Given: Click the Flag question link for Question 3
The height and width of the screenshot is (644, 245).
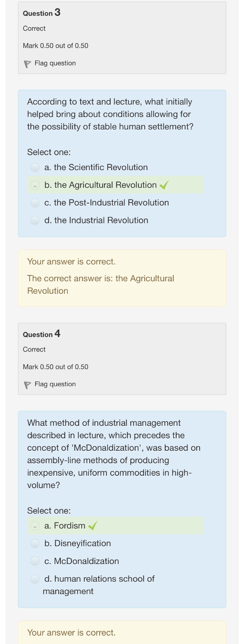Looking at the screenshot, I should click(55, 63).
